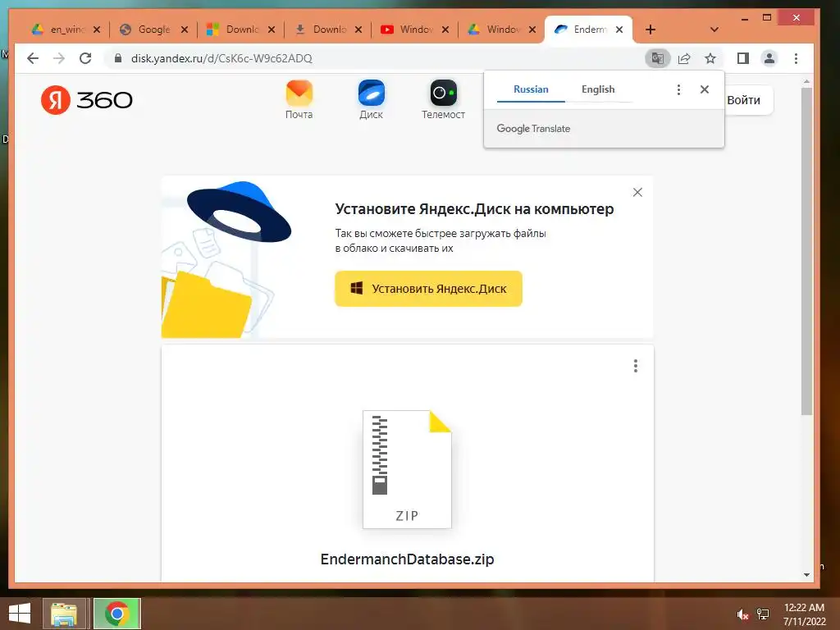The height and width of the screenshot is (630, 840).
Task: Open Yandex Почта mail icon
Action: click(x=299, y=99)
